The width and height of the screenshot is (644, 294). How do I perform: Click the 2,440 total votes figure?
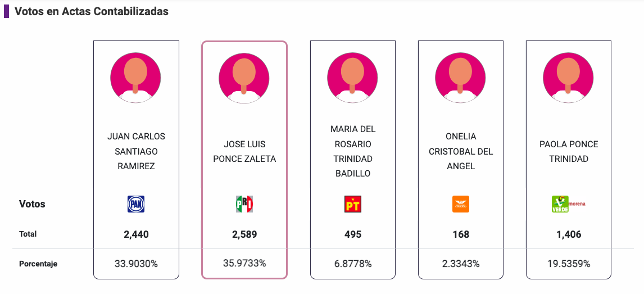coord(136,234)
